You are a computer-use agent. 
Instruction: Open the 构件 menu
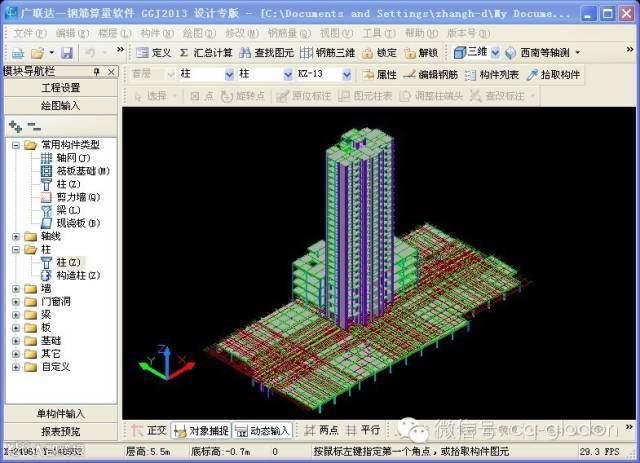(x=157, y=33)
